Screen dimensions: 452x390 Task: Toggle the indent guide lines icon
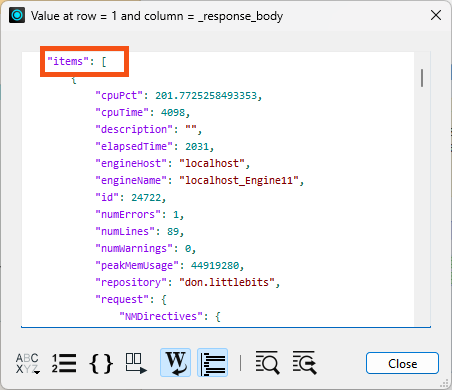[x=213, y=363]
